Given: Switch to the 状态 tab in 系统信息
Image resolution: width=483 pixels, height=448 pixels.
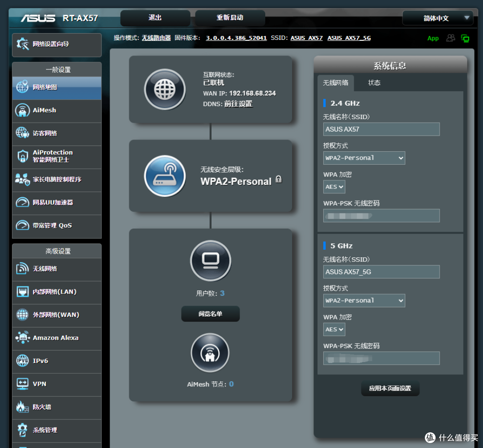Looking at the screenshot, I should [x=374, y=83].
